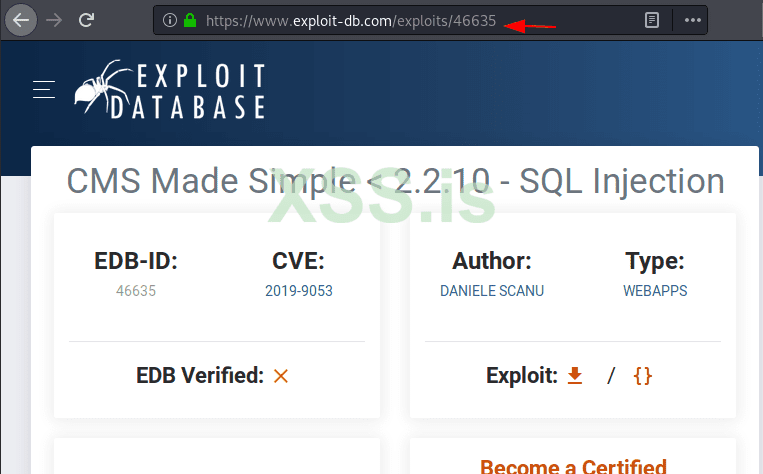Open the hamburger navigation menu

[x=44, y=90]
